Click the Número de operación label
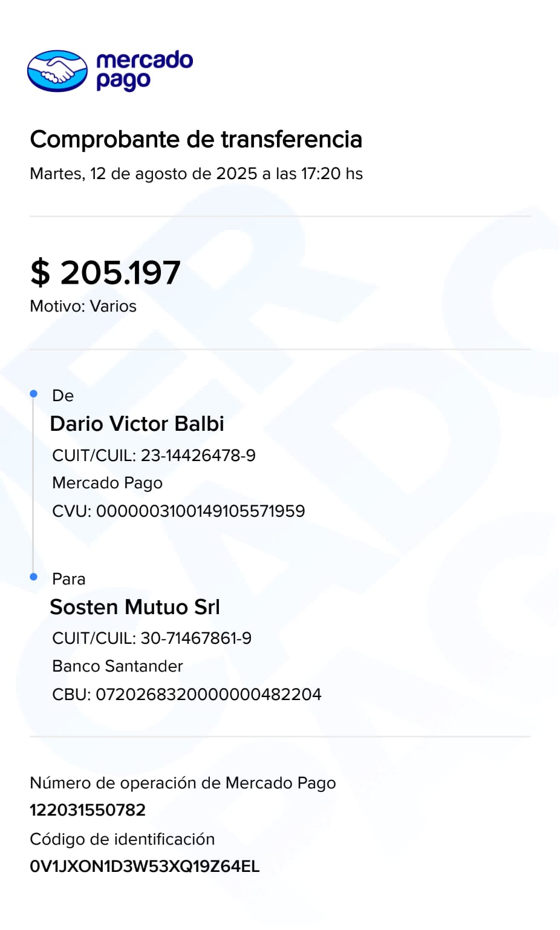This screenshot has height=930, width=560. click(183, 783)
